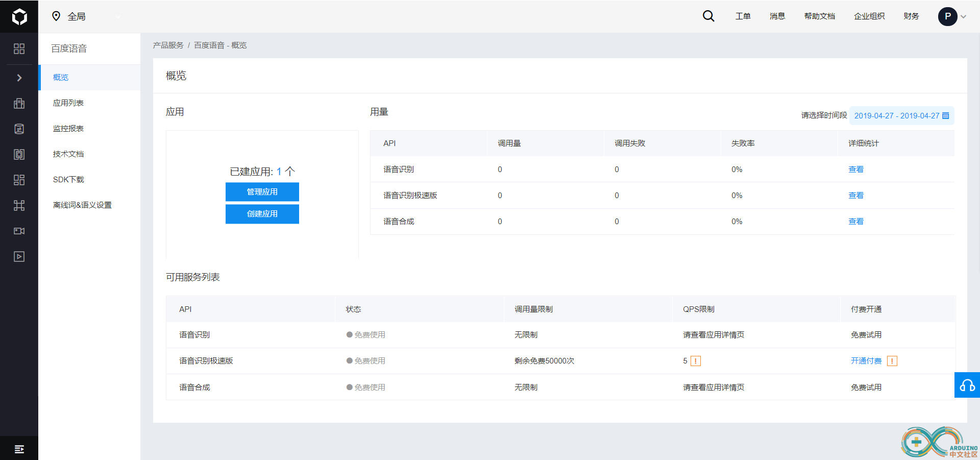The image size is (980, 460).
Task: Click the 失败率 column header
Action: click(x=743, y=143)
